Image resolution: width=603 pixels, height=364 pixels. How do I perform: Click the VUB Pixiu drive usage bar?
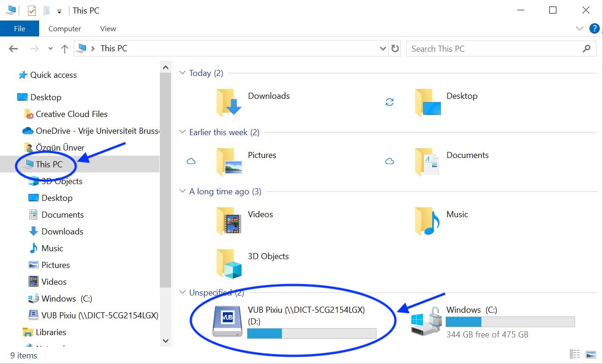[x=311, y=333]
